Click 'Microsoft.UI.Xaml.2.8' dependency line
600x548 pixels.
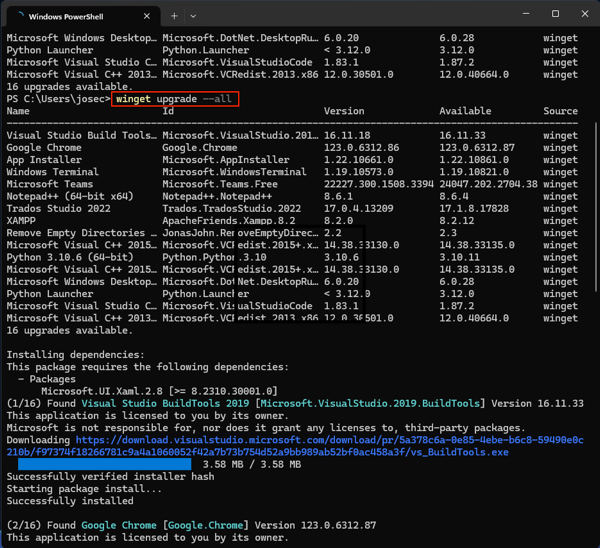[159, 391]
